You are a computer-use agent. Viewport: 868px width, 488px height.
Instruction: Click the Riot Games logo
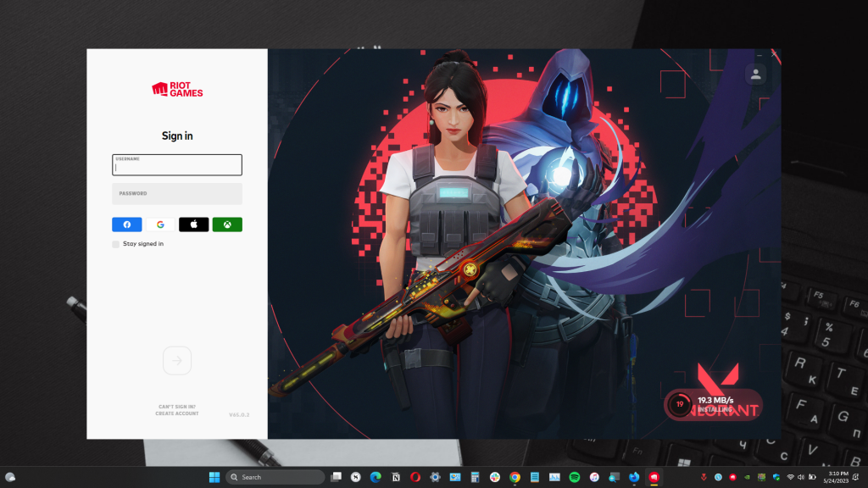(x=177, y=89)
